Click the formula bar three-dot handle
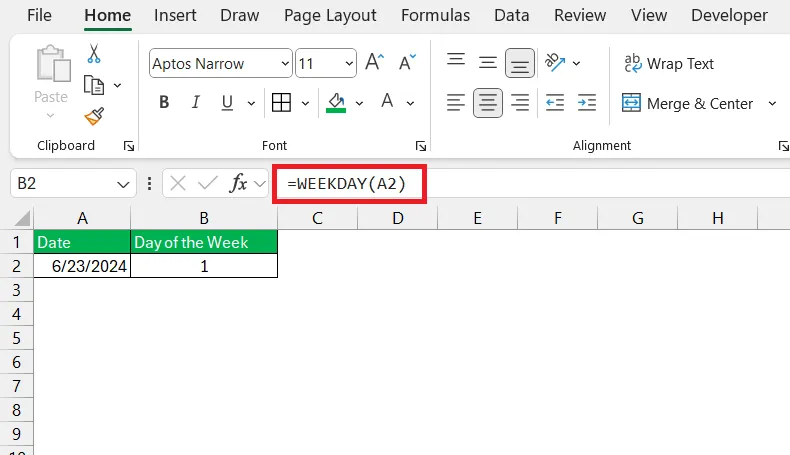The image size is (790, 455). coord(149,183)
